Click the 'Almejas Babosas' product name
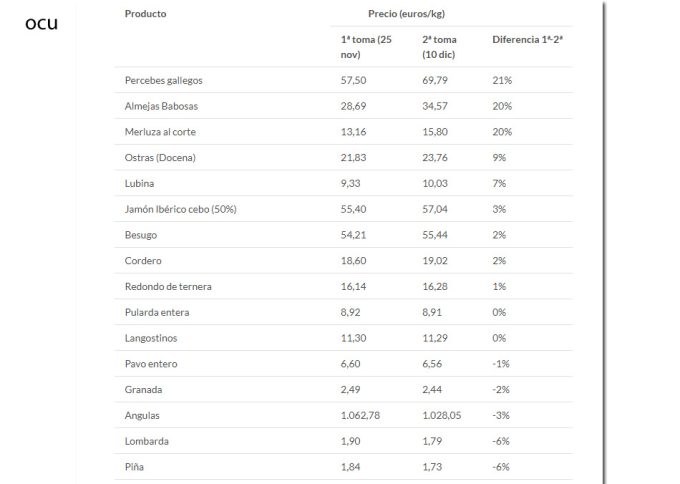The height and width of the screenshot is (484, 680). pyautogui.click(x=161, y=106)
